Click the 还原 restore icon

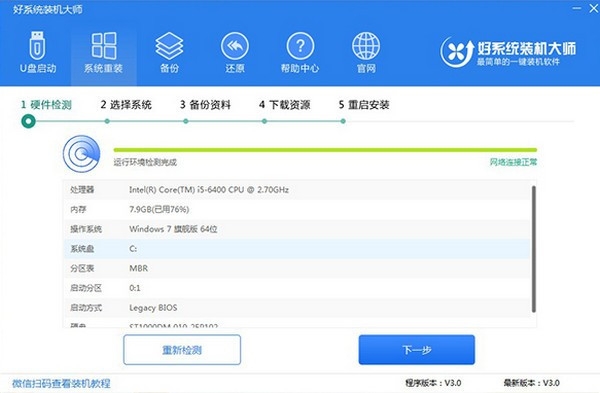click(x=235, y=53)
